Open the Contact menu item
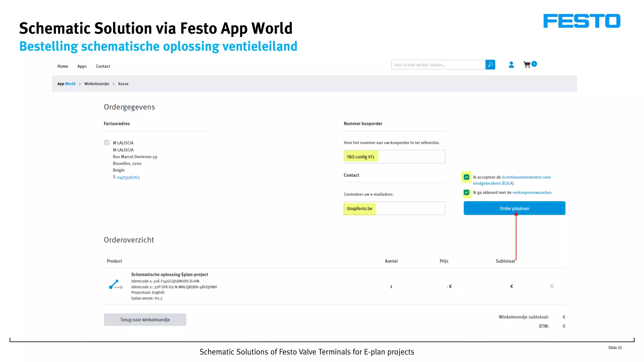The height and width of the screenshot is (362, 644). (103, 66)
